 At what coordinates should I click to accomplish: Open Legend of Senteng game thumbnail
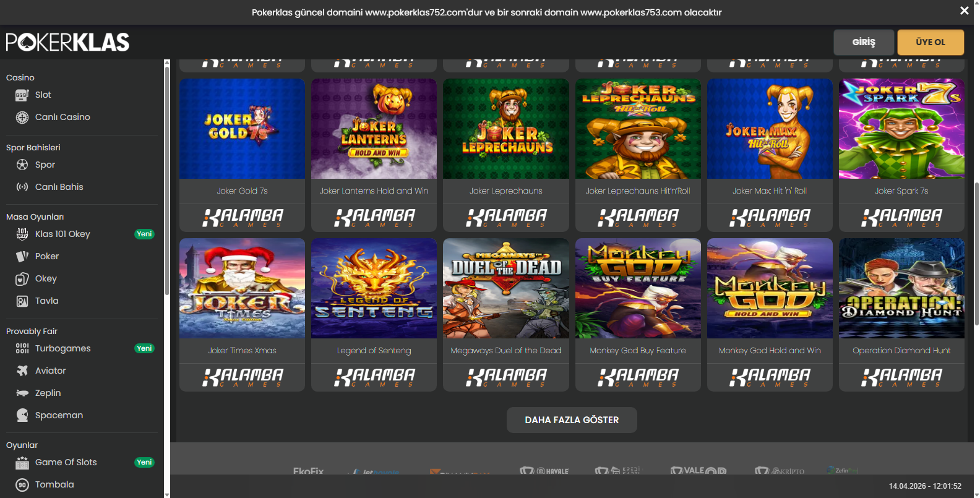pos(374,288)
